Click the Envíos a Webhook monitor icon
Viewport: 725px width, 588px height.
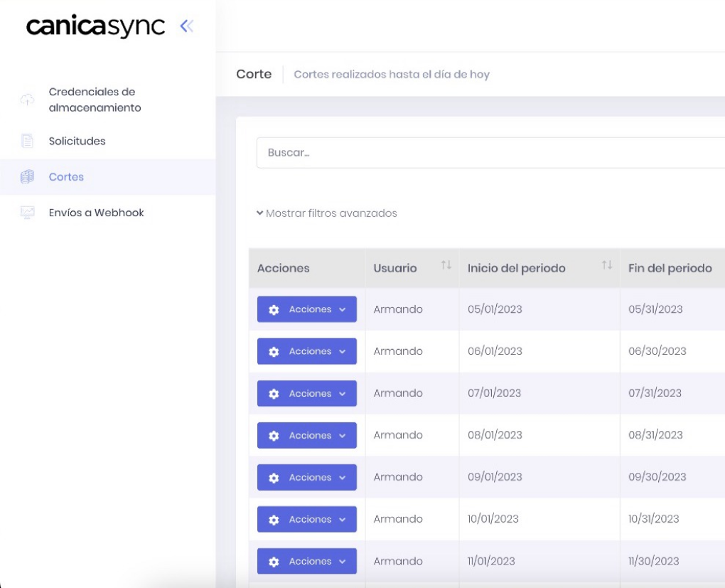[27, 213]
